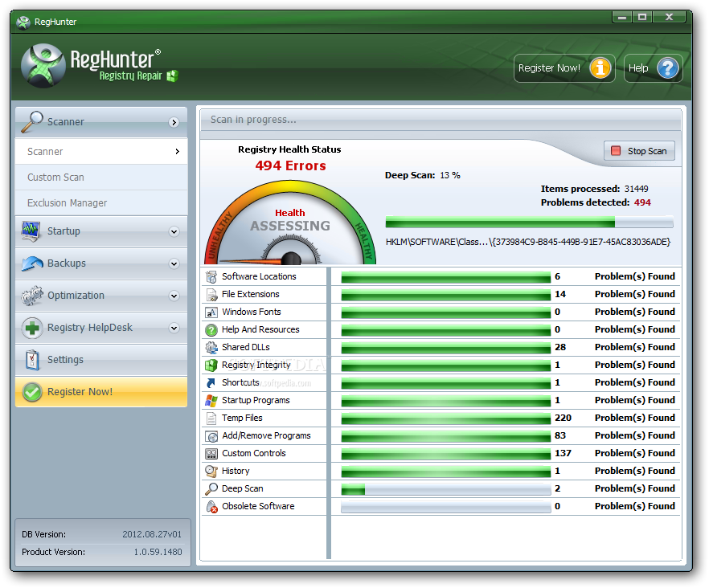Click Register Now! in the top header
The width and height of the screenshot is (709, 588).
pyautogui.click(x=564, y=68)
